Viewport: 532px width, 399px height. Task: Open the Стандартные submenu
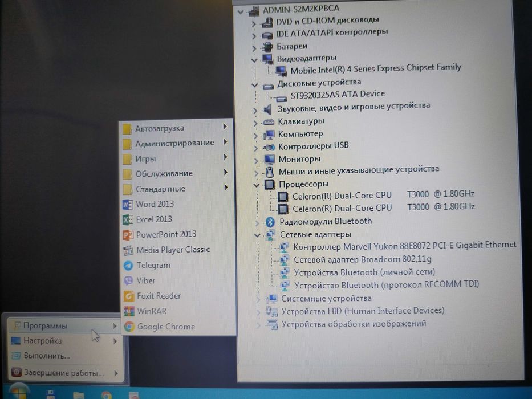coord(176,189)
